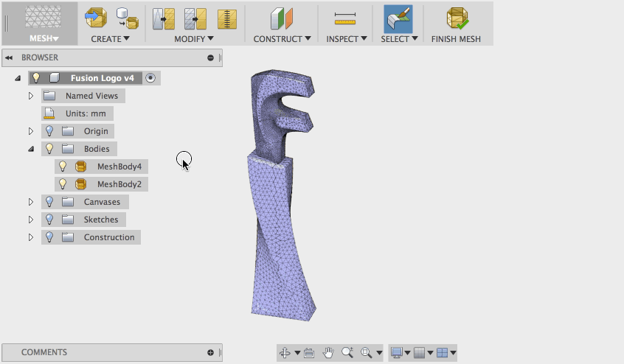Click the Insert Mesh icon in Create
The width and height of the screenshot is (624, 364).
pyautogui.click(x=96, y=18)
